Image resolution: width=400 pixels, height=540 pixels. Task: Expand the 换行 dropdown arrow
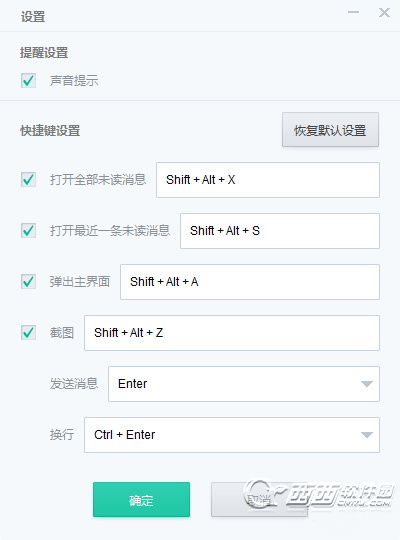tap(367, 435)
